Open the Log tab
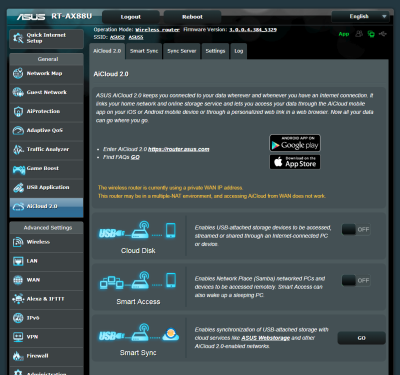The width and height of the screenshot is (400, 375). (239, 51)
